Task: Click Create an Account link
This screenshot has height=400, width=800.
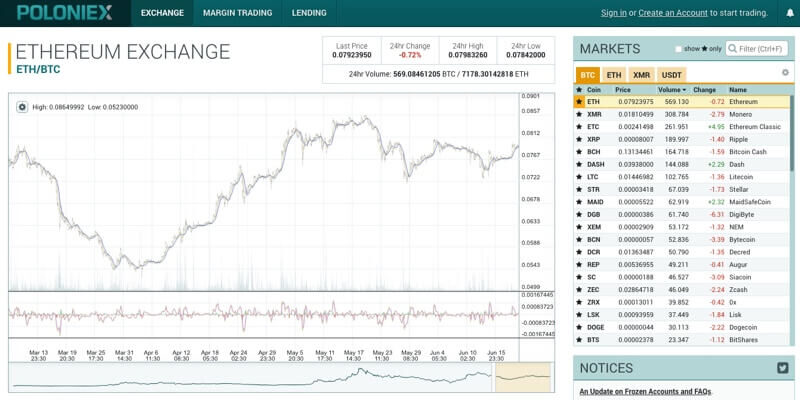Action: (673, 13)
